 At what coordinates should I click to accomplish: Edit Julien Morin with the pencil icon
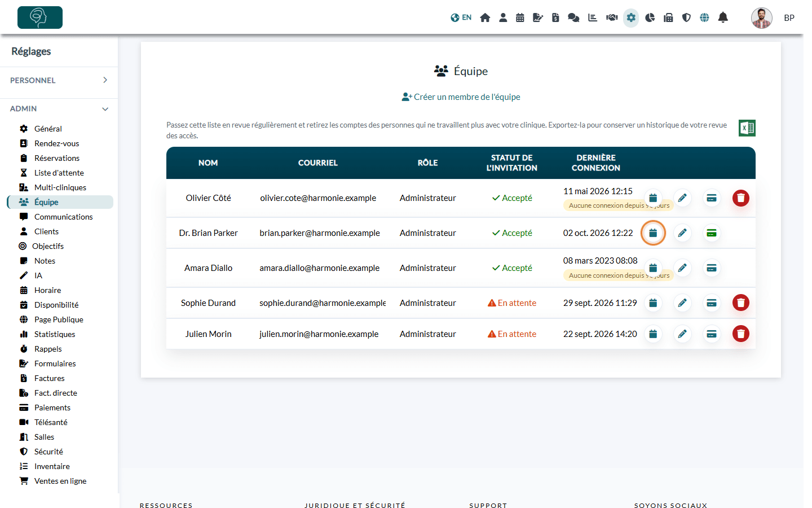682,334
